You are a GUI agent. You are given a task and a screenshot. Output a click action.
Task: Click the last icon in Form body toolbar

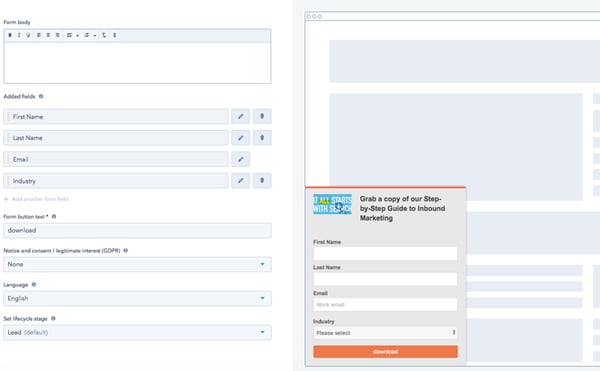[x=114, y=35]
